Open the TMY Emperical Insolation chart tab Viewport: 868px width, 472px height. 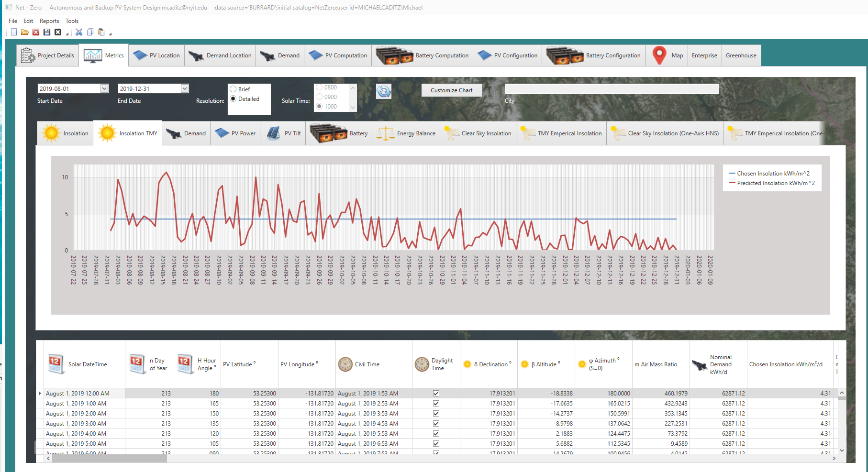point(561,133)
